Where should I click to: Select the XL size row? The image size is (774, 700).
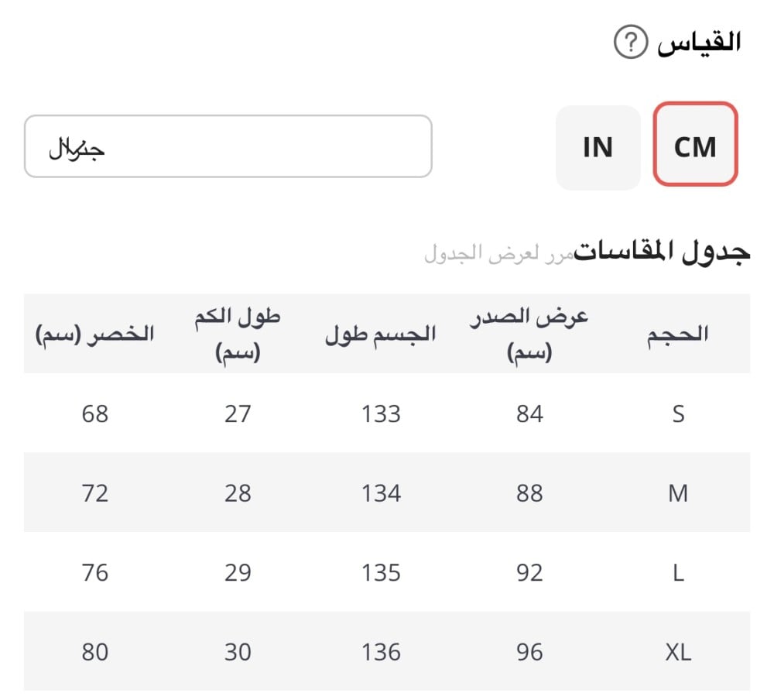[678, 652]
